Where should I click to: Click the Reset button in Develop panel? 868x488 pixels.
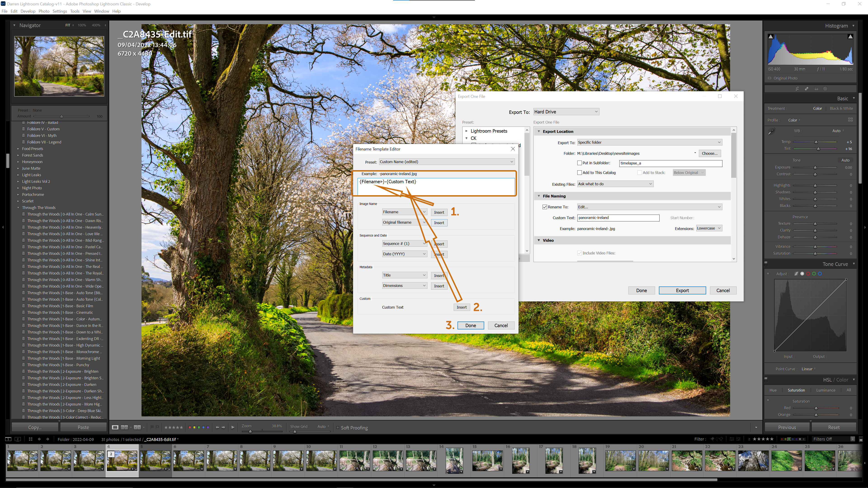click(x=834, y=427)
